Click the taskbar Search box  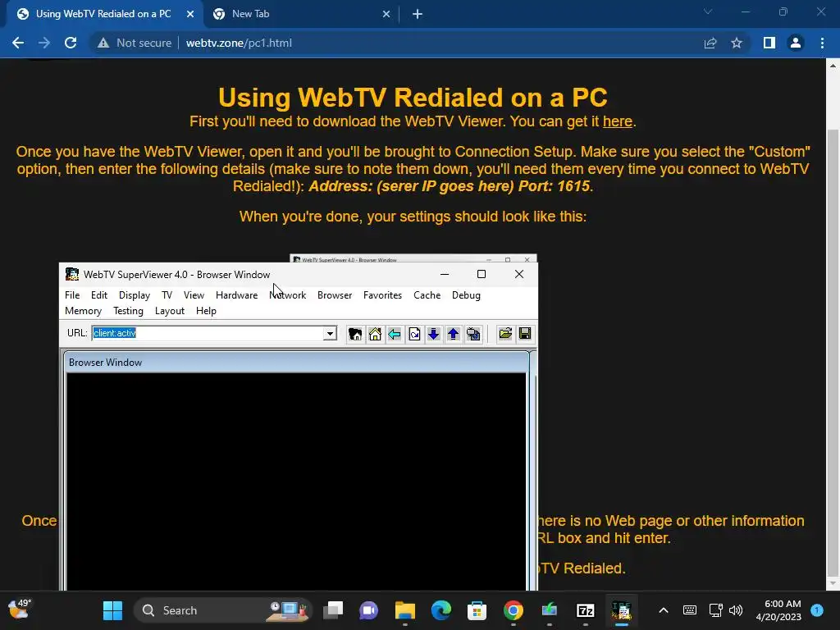tap(223, 610)
